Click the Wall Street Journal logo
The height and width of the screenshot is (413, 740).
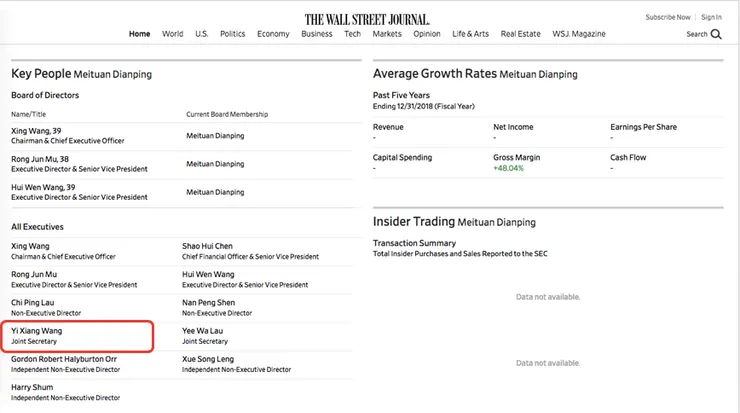(367, 18)
